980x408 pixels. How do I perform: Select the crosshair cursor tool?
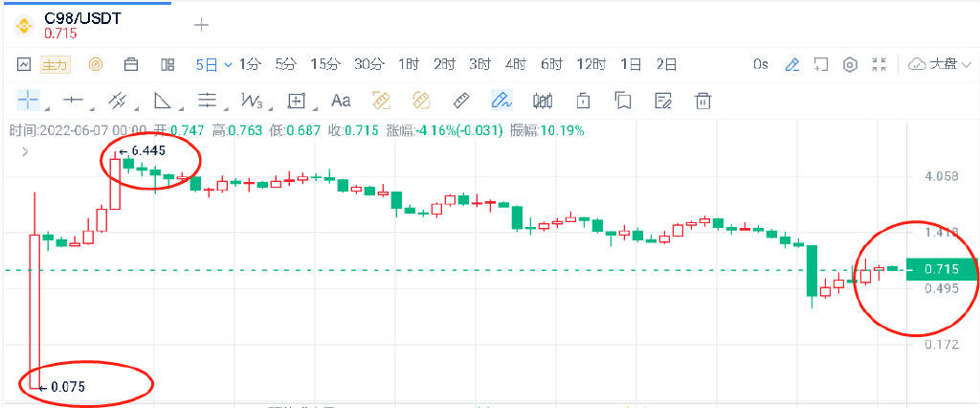point(29,100)
